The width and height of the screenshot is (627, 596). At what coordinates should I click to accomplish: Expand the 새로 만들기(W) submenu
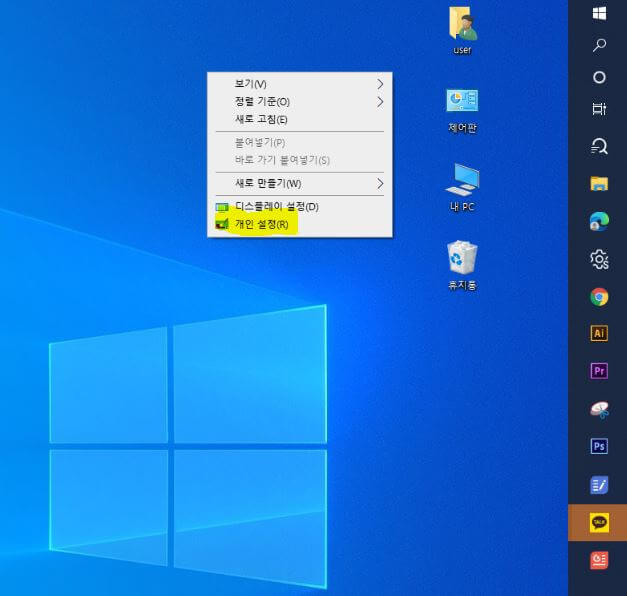tap(300, 184)
